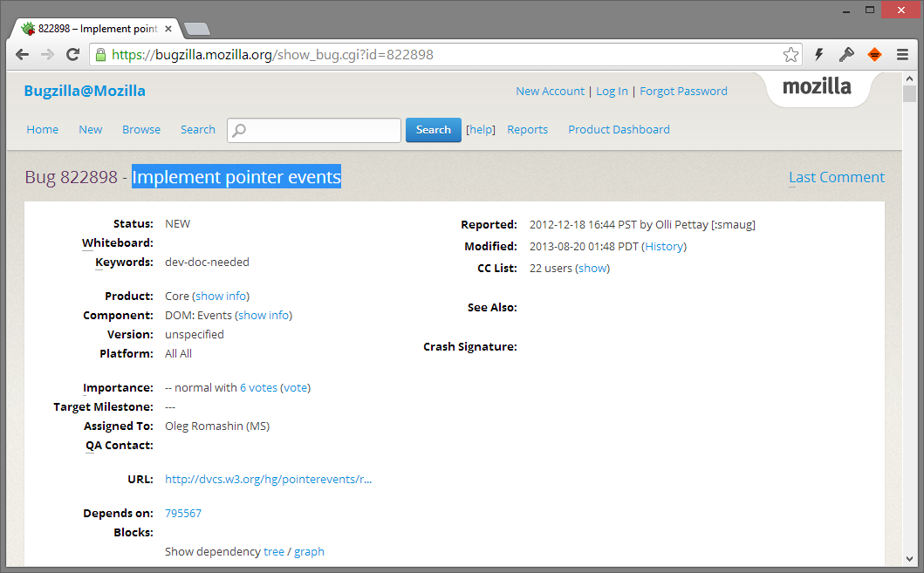
Task: Open a new browser tab
Action: click(x=197, y=29)
